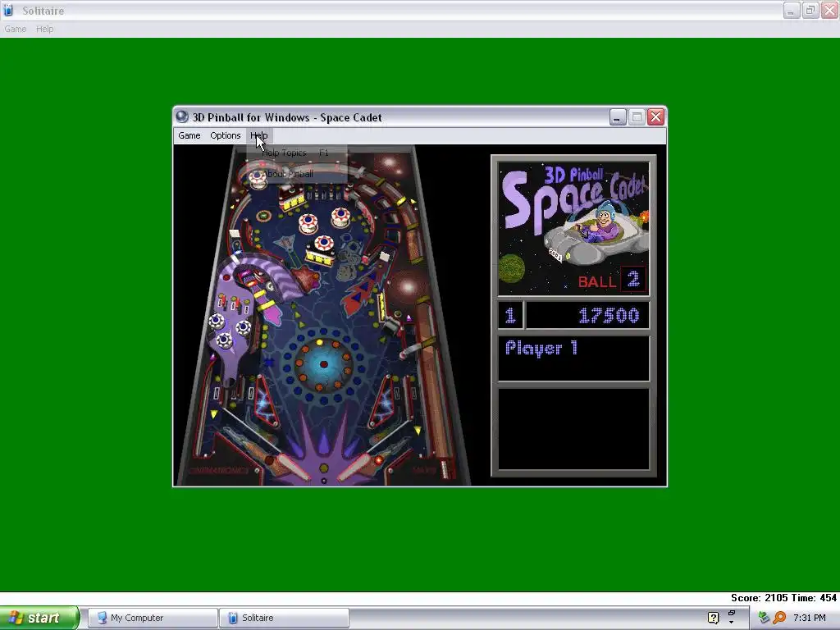
Task: Open the Windows Start menu
Action: pyautogui.click(x=39, y=618)
